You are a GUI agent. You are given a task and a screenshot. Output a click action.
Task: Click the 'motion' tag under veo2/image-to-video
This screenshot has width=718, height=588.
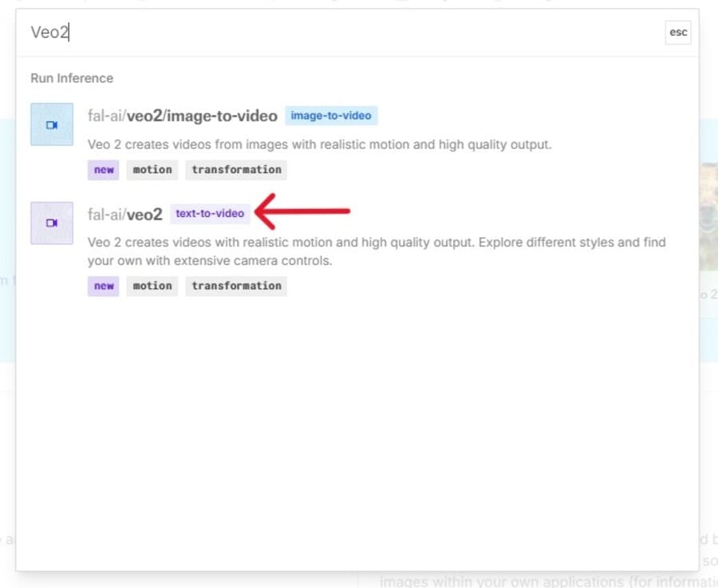click(152, 170)
